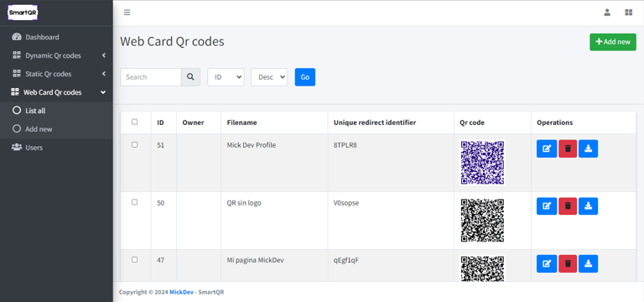Open Users in the sidebar
Viewport: 644px width, 302px height.
pyautogui.click(x=56, y=147)
